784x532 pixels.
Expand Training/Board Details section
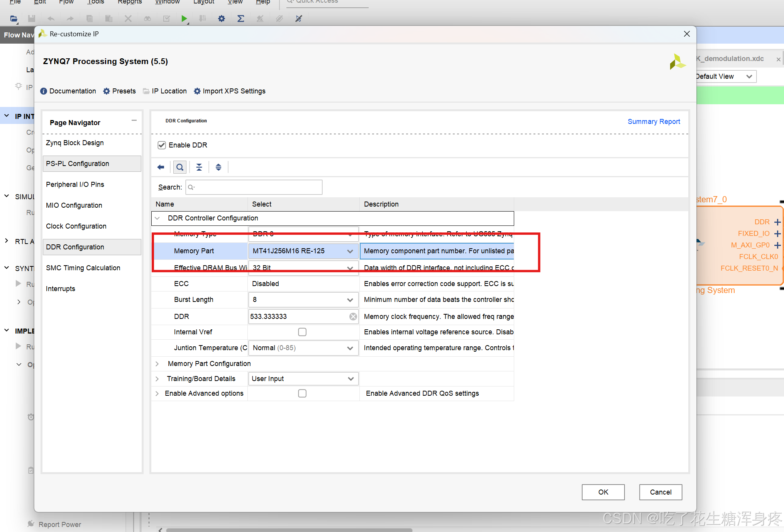coord(157,379)
